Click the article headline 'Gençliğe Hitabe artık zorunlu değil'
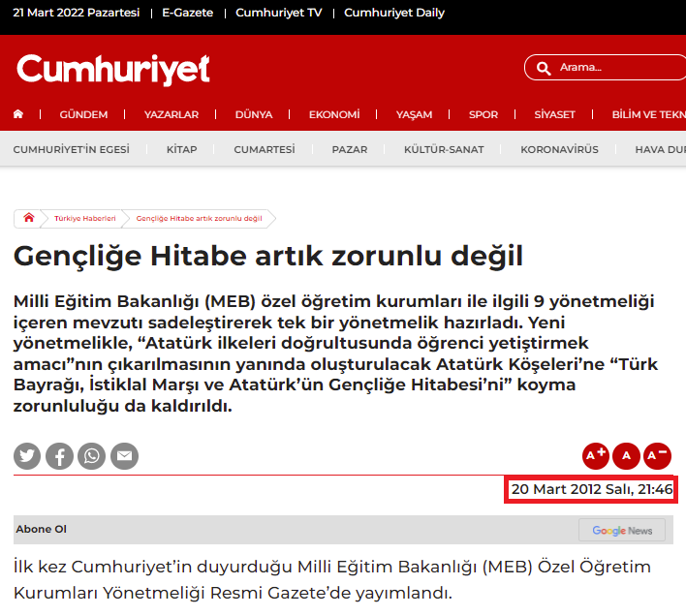Screen dimensions: 686x616 268,257
